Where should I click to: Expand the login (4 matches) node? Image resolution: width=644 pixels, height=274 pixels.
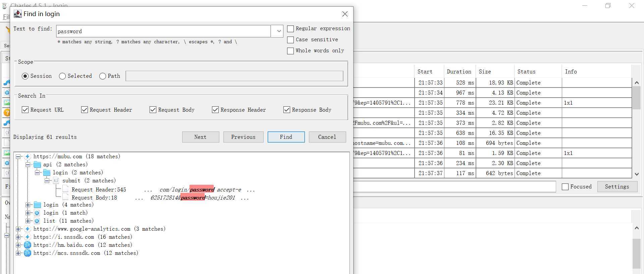coord(28,205)
